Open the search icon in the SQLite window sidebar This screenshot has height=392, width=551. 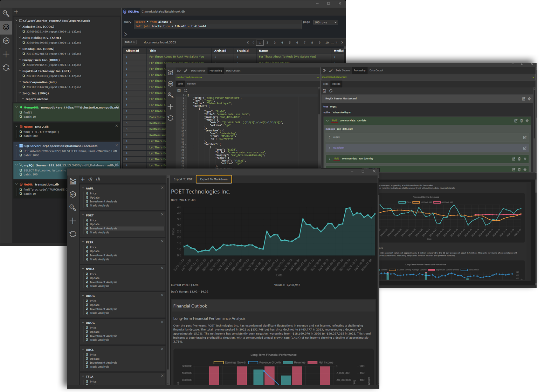pos(6,14)
